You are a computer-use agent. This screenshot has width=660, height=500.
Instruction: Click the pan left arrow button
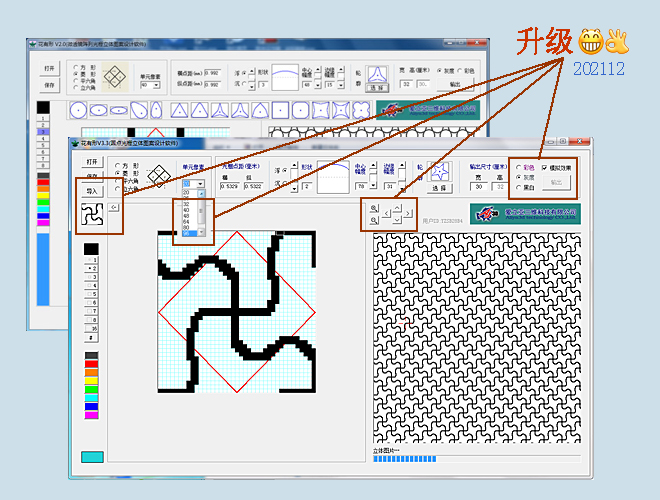387,213
